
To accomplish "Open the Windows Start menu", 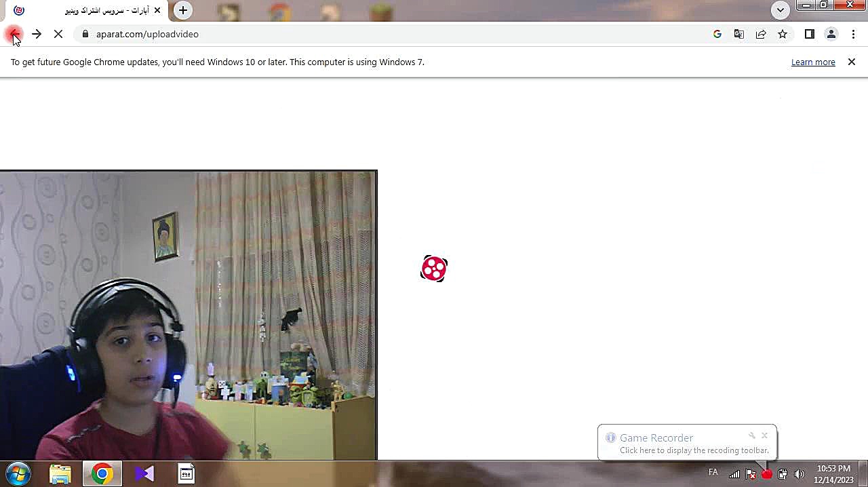I will [x=18, y=473].
